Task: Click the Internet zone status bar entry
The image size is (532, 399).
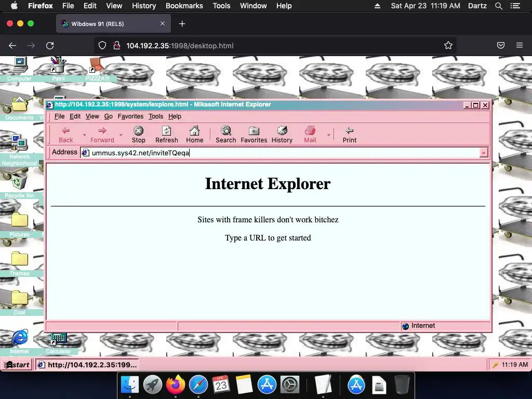Action: click(x=445, y=326)
